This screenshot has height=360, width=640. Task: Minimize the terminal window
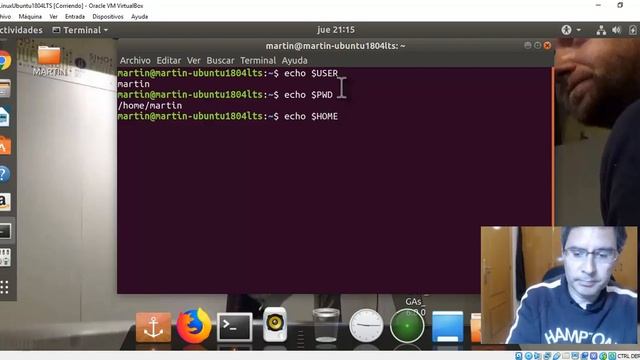tap(528, 45)
